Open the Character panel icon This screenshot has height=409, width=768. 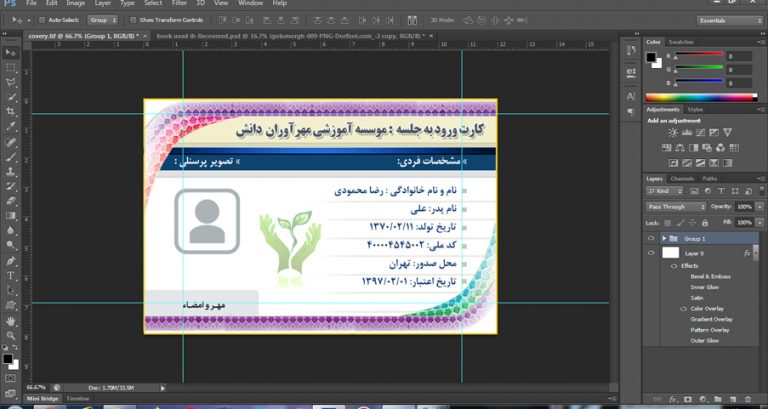click(631, 96)
